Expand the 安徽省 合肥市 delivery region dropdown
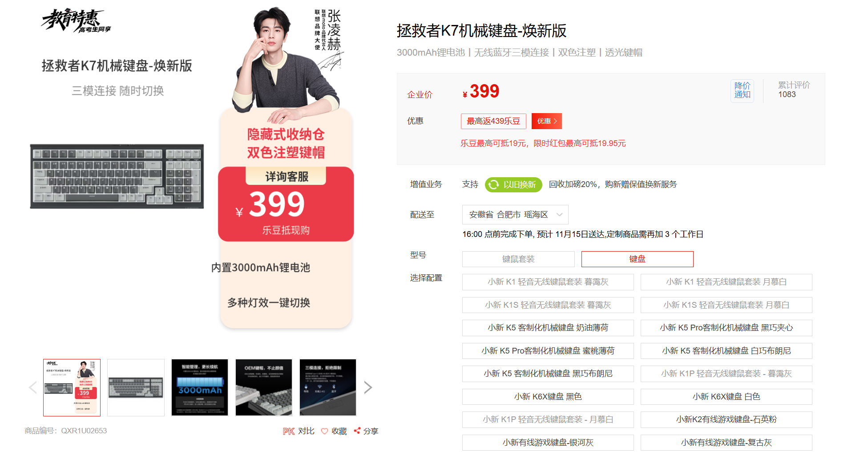This screenshot has width=868, height=452. 515,215
